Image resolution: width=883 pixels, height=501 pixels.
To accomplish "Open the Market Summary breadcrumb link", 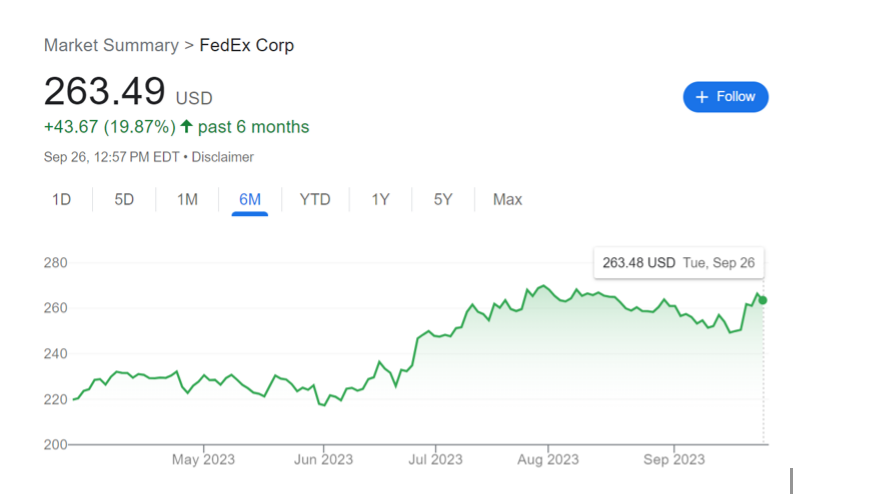I will (111, 45).
